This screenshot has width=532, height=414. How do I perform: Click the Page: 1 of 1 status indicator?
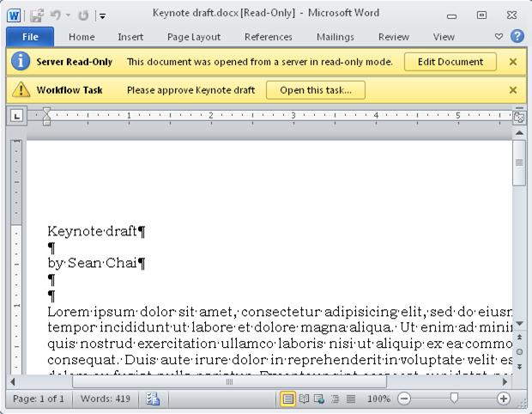pyautogui.click(x=39, y=399)
